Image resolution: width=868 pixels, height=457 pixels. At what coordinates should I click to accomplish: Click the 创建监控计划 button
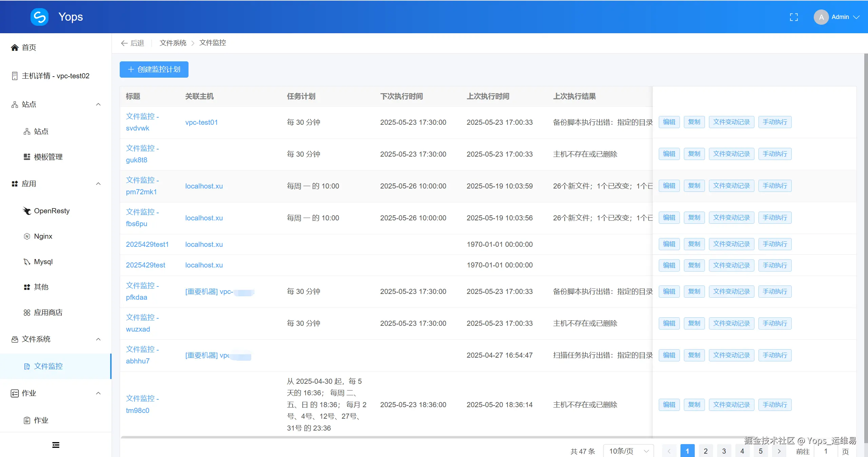pyautogui.click(x=154, y=69)
